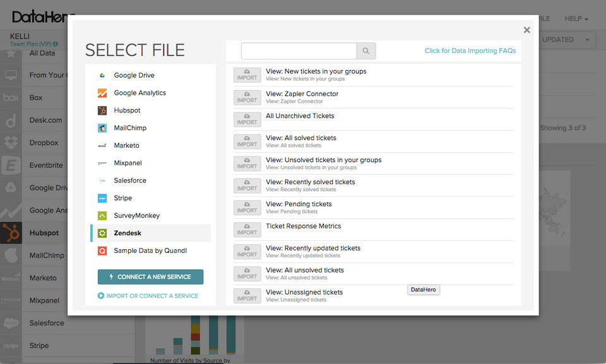This screenshot has width=606, height=364.
Task: Click the search magnifier button
Action: 365,50
